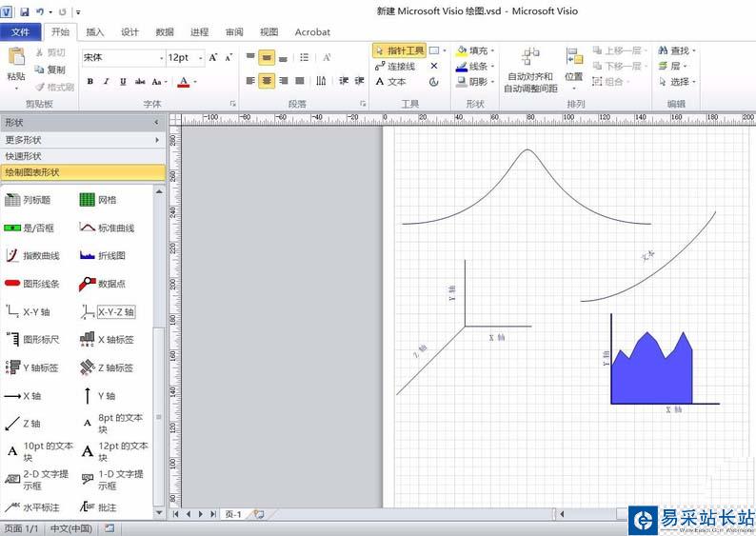Image resolution: width=756 pixels, height=536 pixels.
Task: Select the Z 轴标签 shape
Action: click(107, 367)
